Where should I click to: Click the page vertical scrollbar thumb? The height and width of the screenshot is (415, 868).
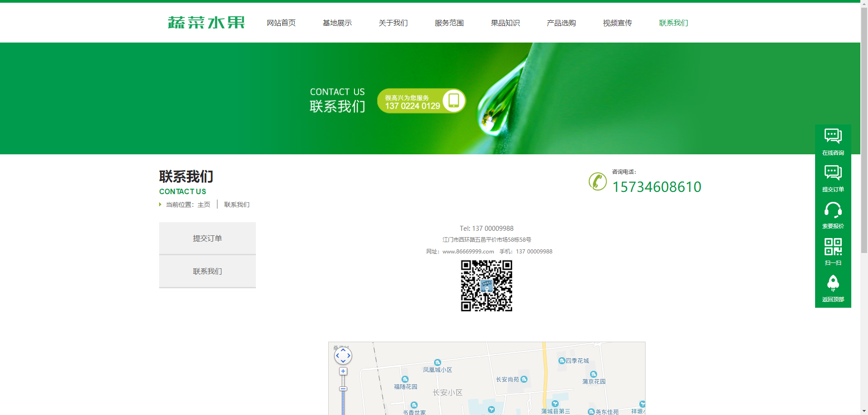point(864,127)
